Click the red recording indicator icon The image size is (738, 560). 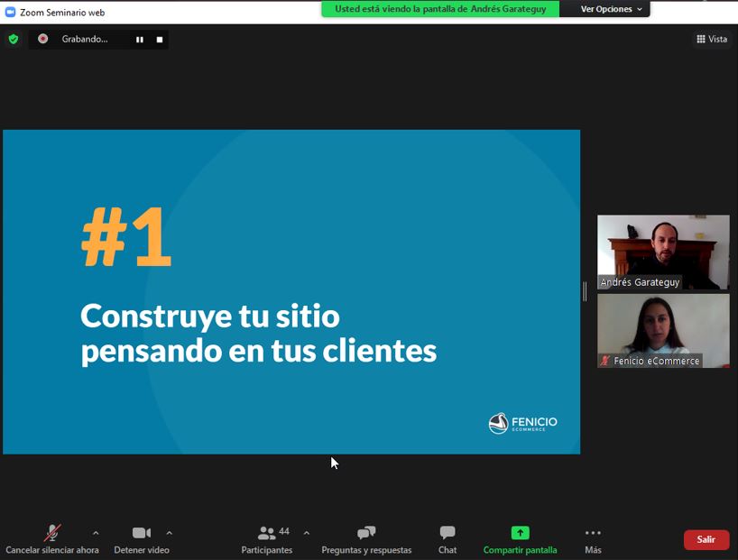click(x=42, y=39)
